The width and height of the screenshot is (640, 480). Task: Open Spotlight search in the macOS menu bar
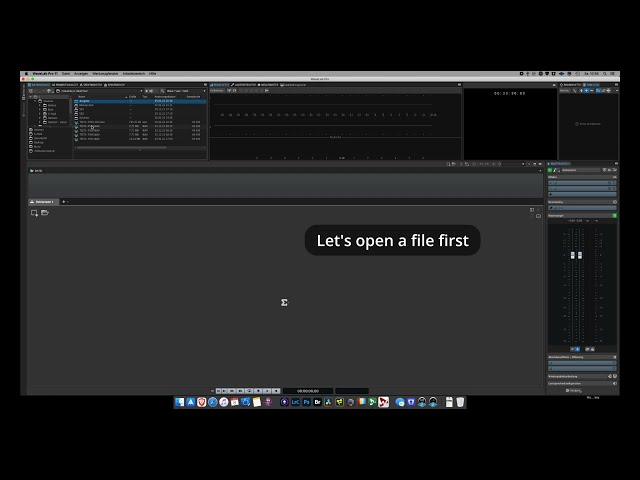click(x=605, y=74)
